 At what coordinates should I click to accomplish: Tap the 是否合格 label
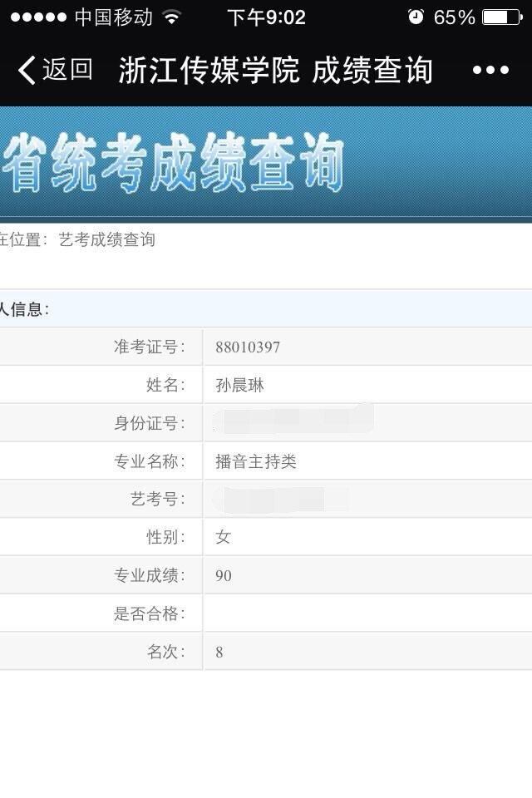pos(149,613)
